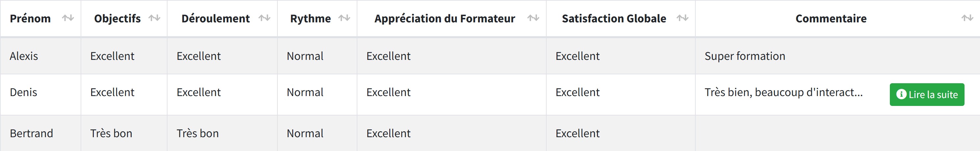Sort Commentaire column using arrows icon
980x151 pixels.
click(967, 18)
